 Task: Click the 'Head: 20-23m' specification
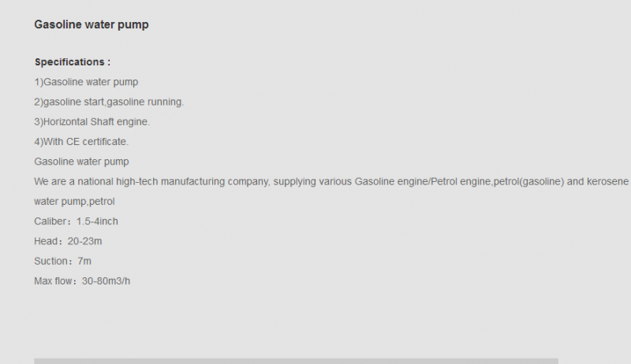pyautogui.click(x=68, y=241)
